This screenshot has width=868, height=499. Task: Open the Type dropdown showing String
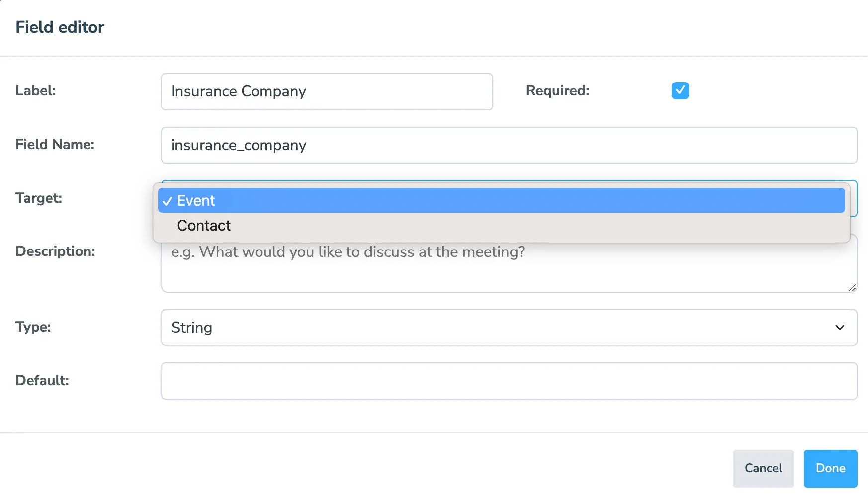tap(508, 328)
